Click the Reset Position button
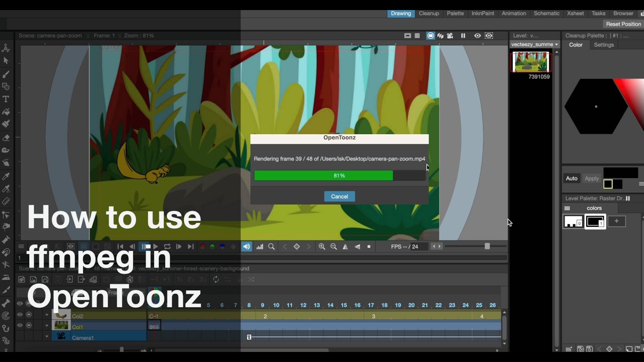Screen dimensions: 644x362 click(623, 24)
